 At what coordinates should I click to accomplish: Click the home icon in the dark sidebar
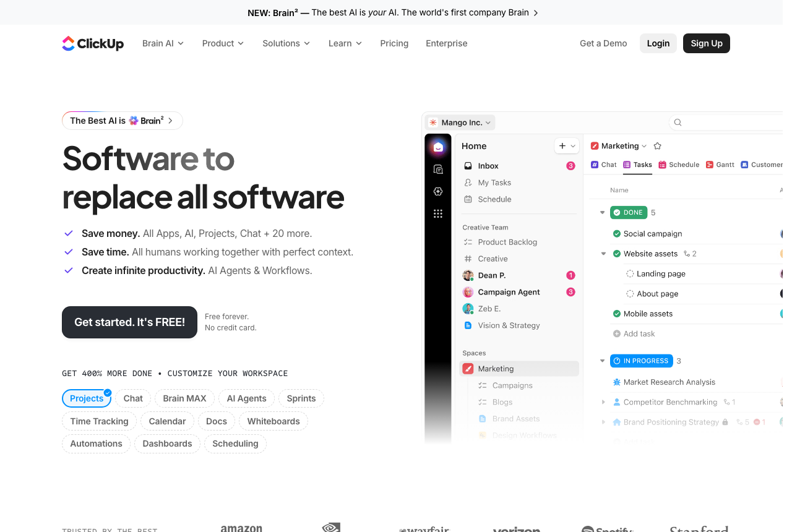(438, 147)
